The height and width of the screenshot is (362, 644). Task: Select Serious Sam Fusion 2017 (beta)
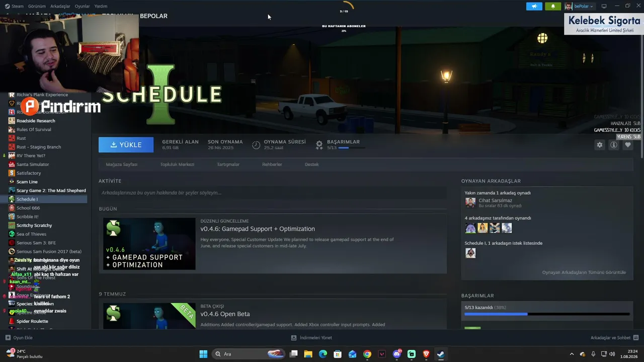(49, 251)
